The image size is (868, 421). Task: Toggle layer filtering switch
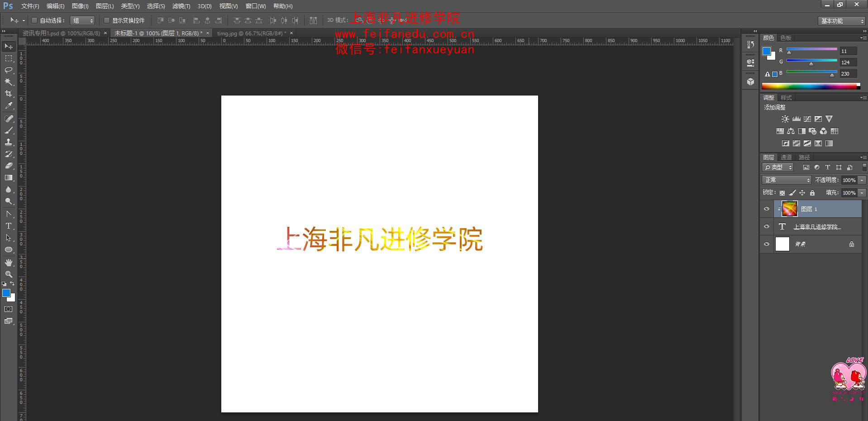point(864,167)
